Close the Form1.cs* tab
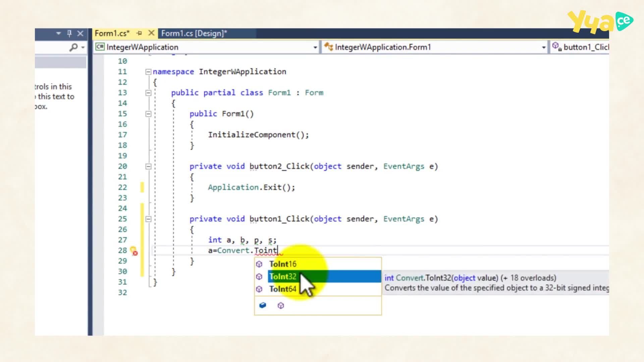This screenshot has width=644, height=362. 151,33
